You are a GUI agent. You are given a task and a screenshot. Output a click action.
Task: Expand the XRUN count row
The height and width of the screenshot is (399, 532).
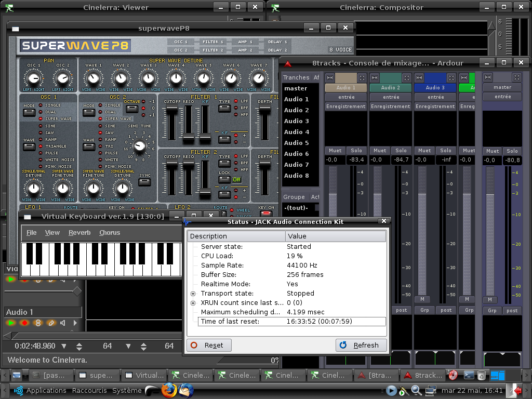[193, 303]
